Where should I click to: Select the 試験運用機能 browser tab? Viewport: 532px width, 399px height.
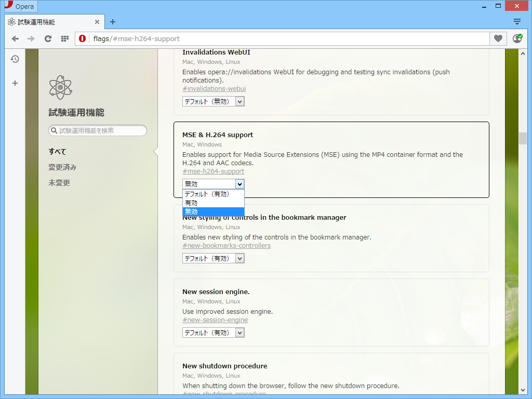pos(54,22)
